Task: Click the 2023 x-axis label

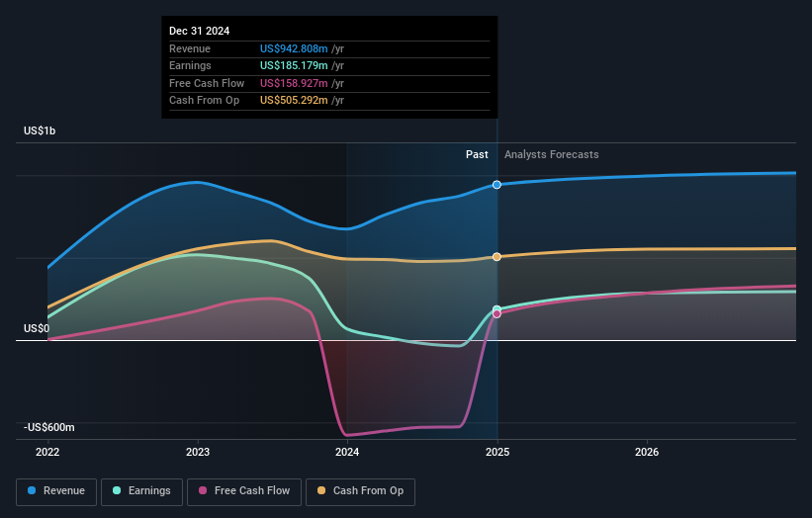Action: (198, 452)
